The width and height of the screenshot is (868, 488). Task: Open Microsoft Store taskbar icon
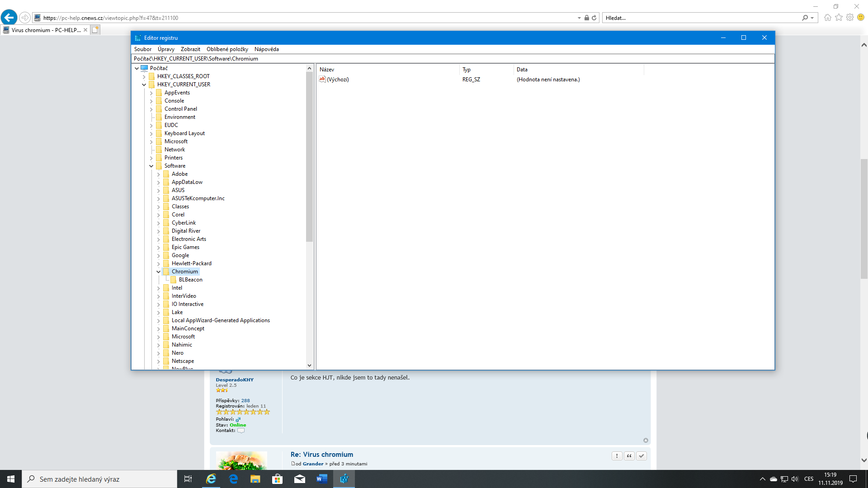point(277,479)
